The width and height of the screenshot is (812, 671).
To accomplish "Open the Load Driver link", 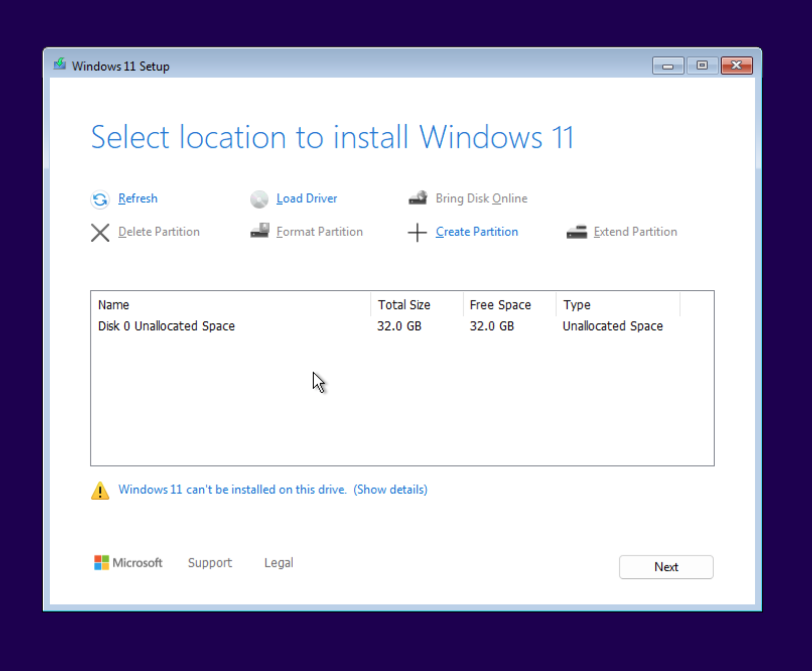I will point(307,198).
